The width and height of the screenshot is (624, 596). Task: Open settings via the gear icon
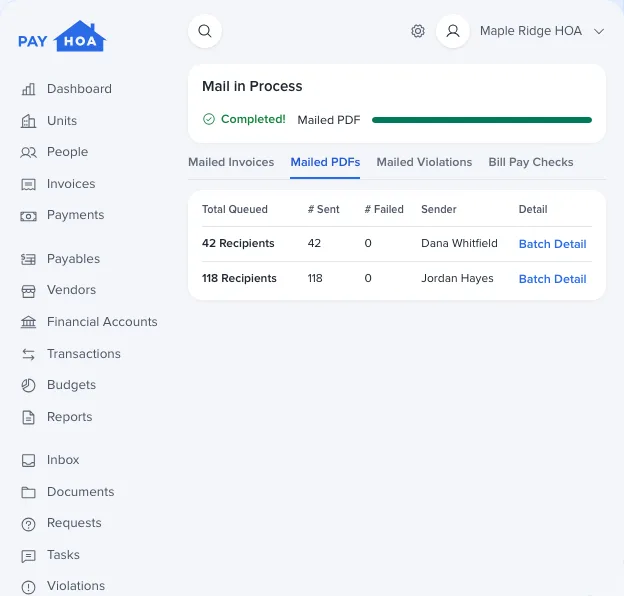point(417,31)
